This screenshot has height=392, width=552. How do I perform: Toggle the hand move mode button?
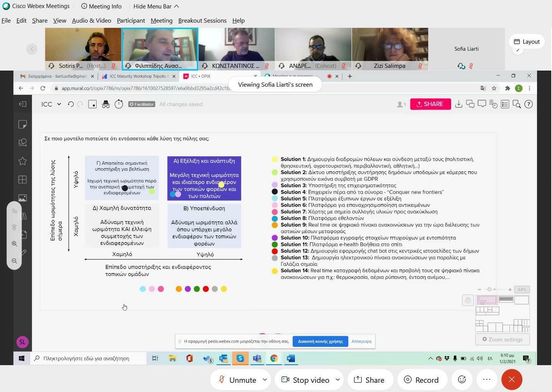pyautogui.click(x=468, y=300)
